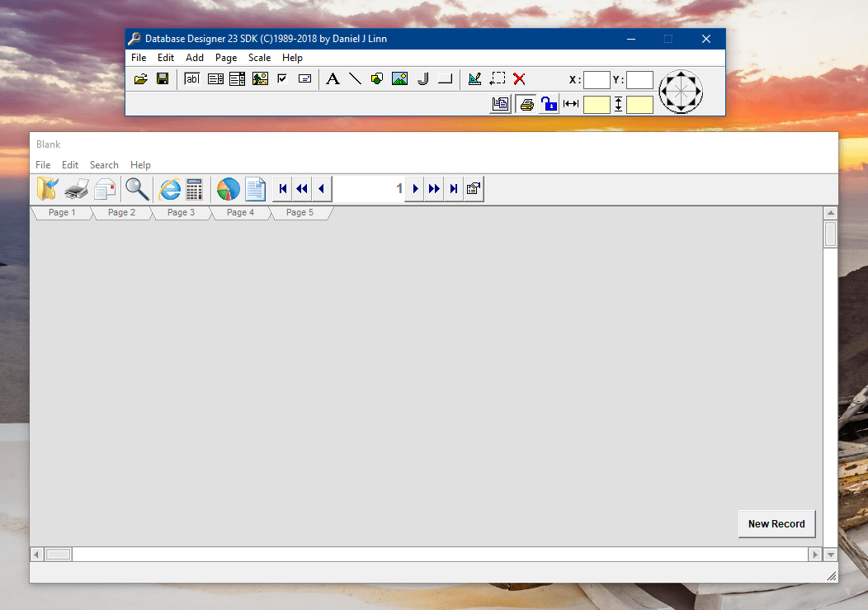Click the red X delete icon

click(x=519, y=79)
